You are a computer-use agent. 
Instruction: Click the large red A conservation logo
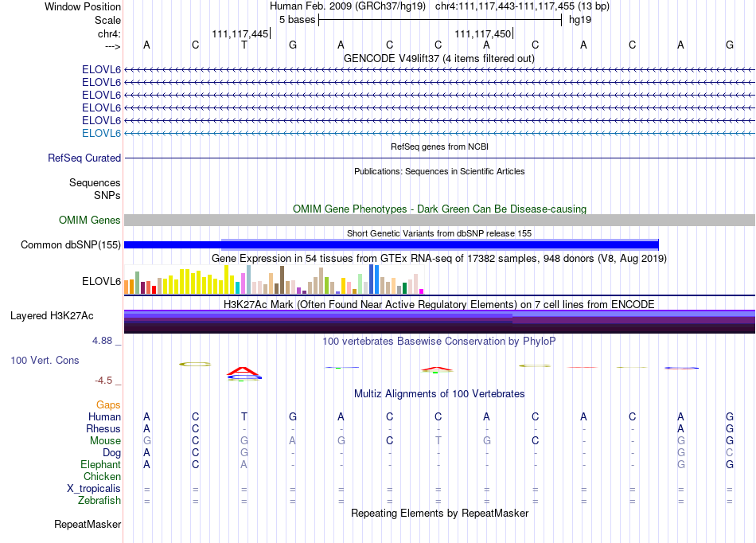click(x=244, y=372)
